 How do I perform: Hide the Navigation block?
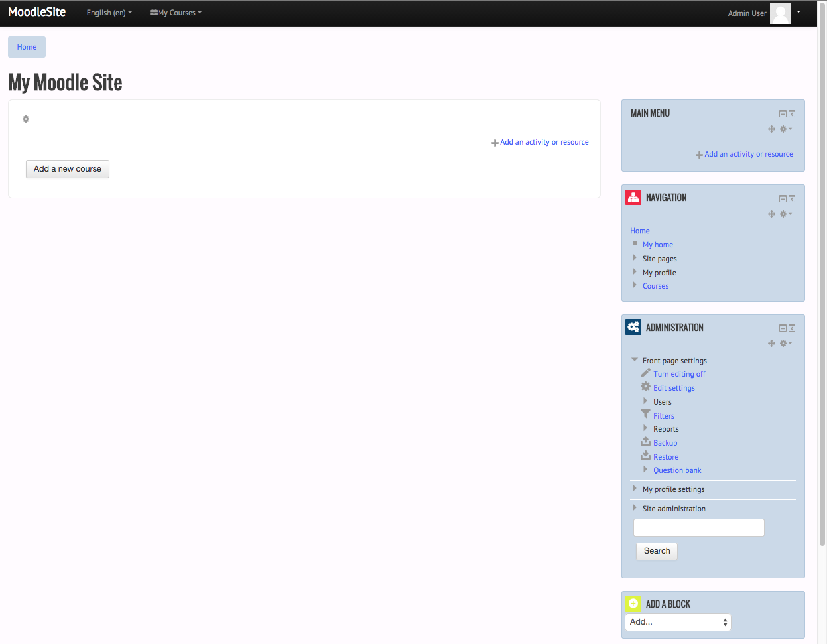783,199
